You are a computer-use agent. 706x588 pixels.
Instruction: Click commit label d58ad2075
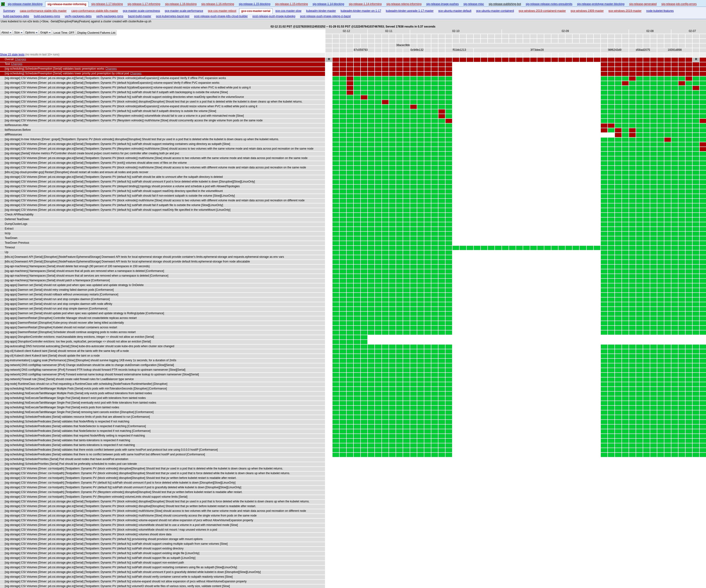(643, 50)
